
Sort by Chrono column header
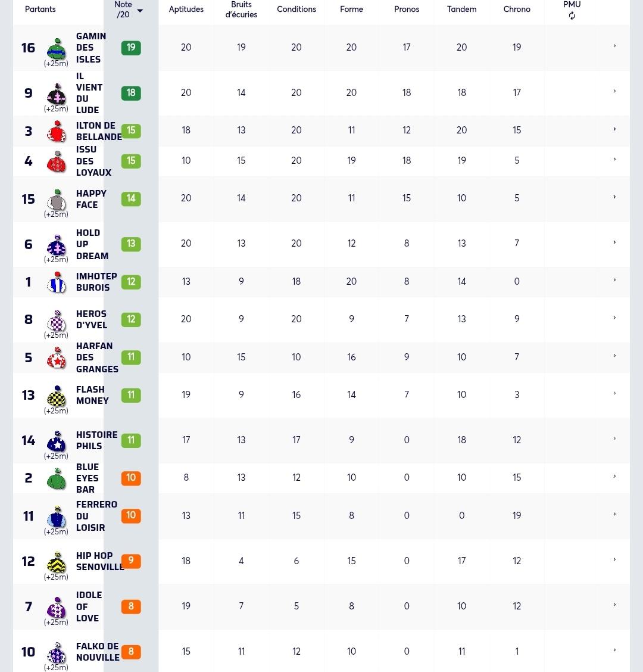tap(517, 9)
